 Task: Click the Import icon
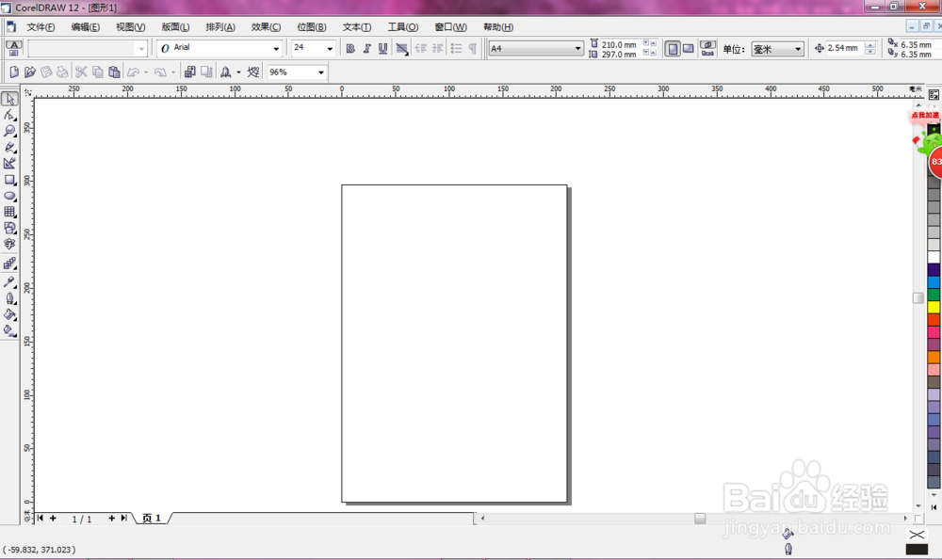click(190, 72)
